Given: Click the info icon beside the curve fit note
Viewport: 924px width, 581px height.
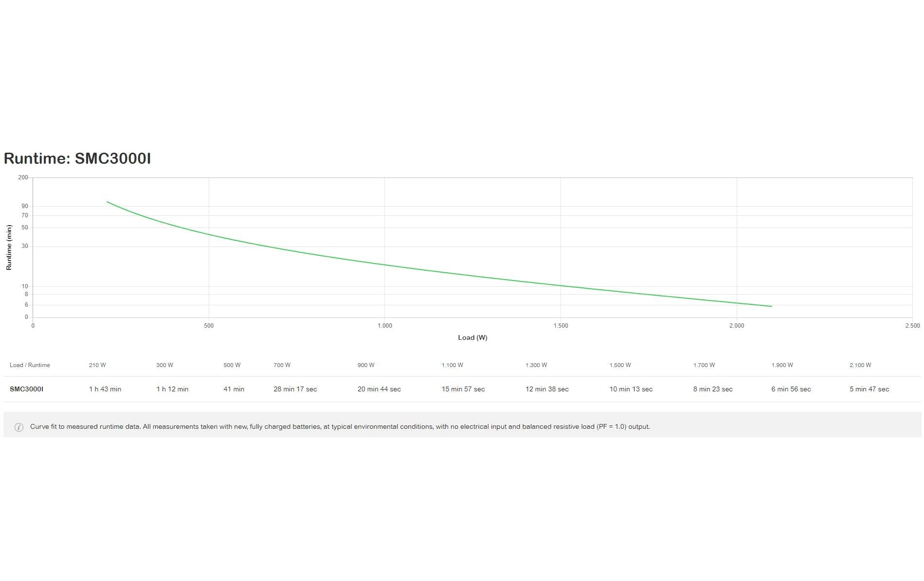Looking at the screenshot, I should 19,427.
